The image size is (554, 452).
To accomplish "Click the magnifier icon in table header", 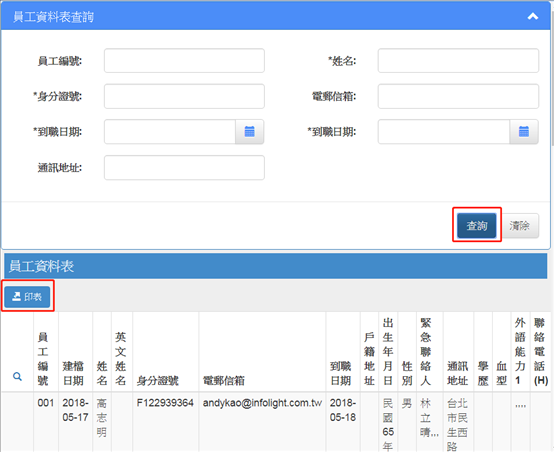I will (17, 376).
